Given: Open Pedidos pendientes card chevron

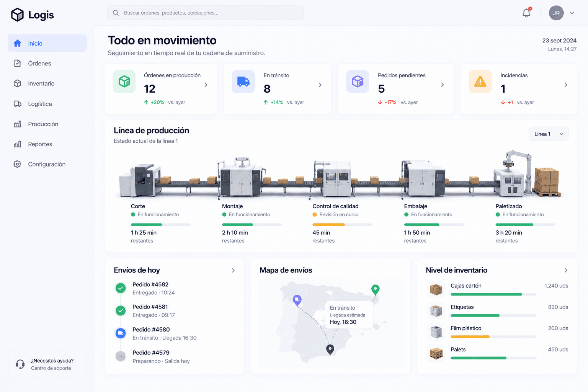Looking at the screenshot, I should (443, 85).
